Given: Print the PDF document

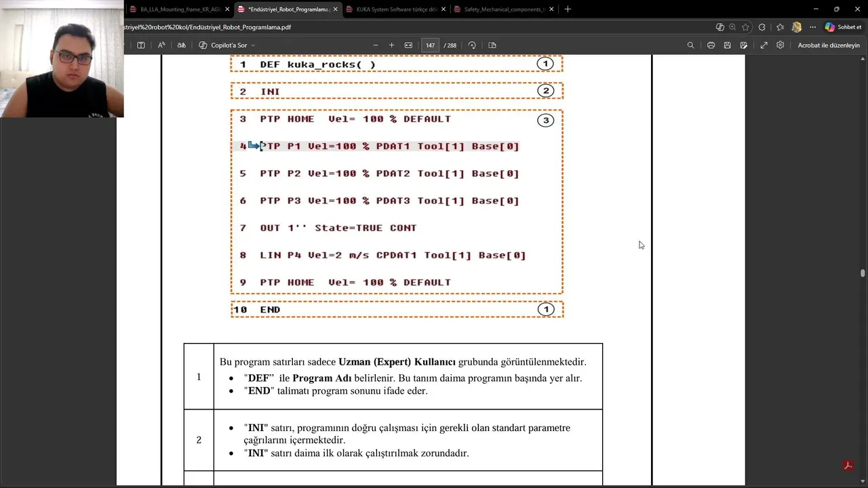Looking at the screenshot, I should coord(711,45).
